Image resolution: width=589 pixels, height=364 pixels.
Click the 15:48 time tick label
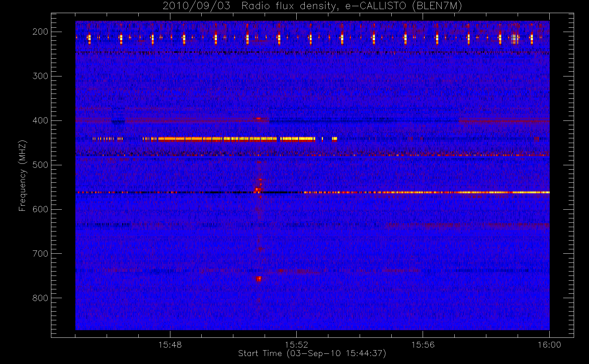tap(170, 345)
